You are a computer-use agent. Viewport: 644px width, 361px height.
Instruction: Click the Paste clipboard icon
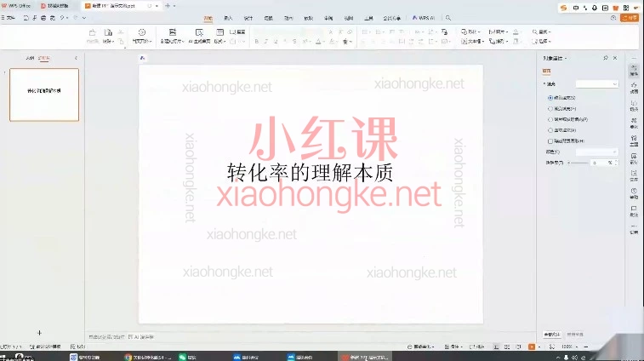[x=108, y=32]
